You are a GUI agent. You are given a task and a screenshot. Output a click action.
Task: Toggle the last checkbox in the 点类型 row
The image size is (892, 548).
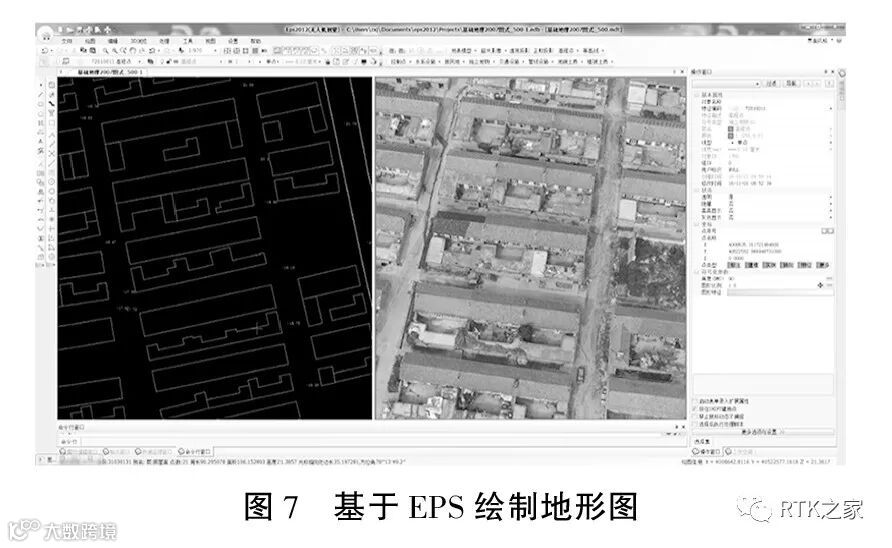click(819, 265)
